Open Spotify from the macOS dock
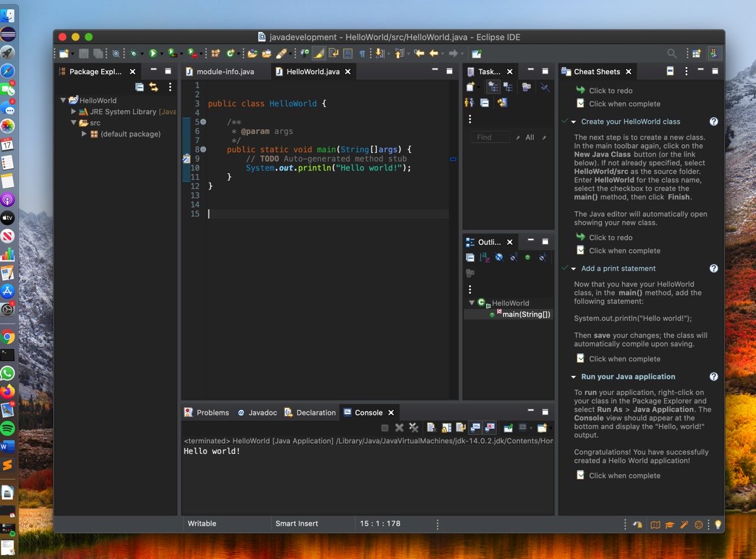756x559 pixels. 8,428
